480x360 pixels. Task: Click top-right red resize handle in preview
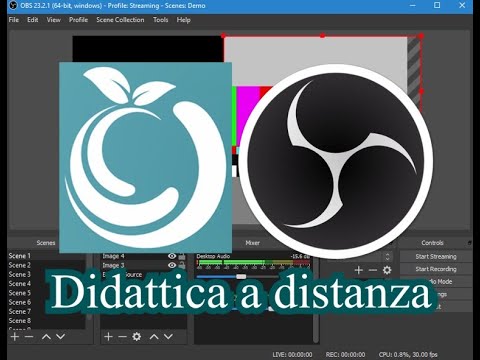tap(421, 36)
